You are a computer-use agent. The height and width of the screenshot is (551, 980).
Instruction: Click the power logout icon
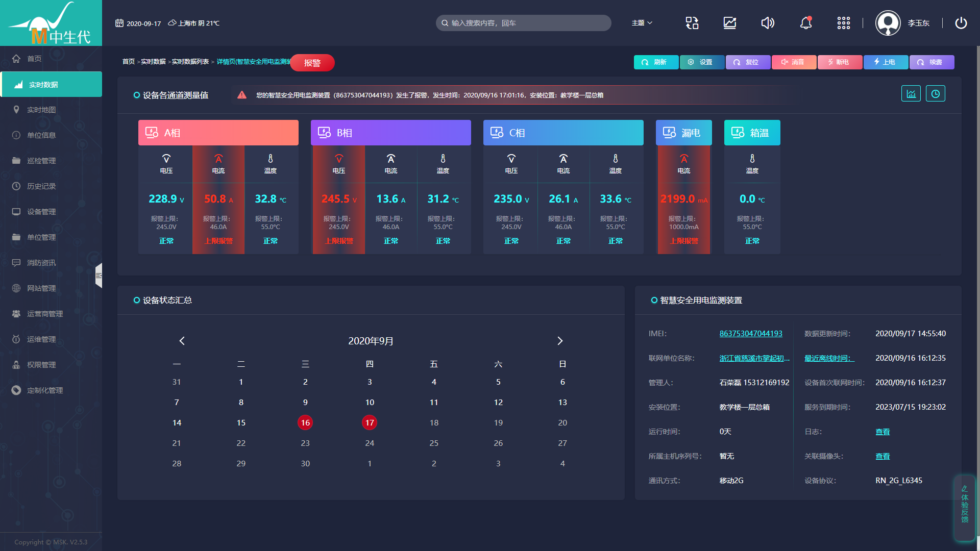tap(961, 23)
